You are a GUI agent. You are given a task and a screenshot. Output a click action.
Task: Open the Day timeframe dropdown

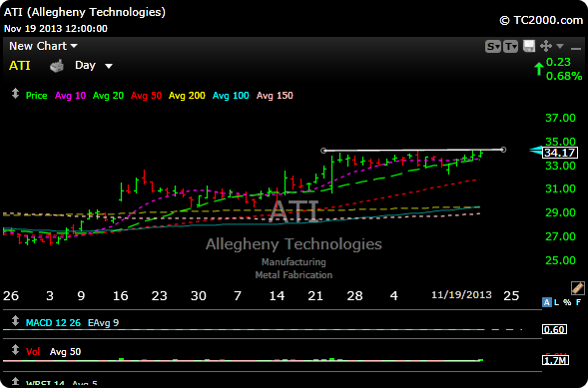[94, 66]
